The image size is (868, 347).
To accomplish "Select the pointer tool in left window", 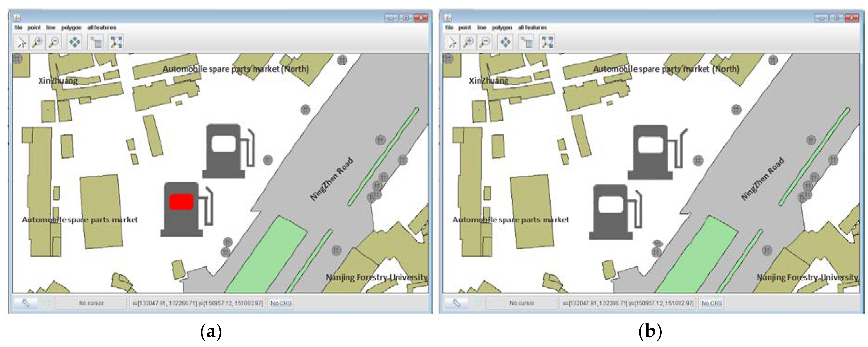I will pyautogui.click(x=21, y=43).
